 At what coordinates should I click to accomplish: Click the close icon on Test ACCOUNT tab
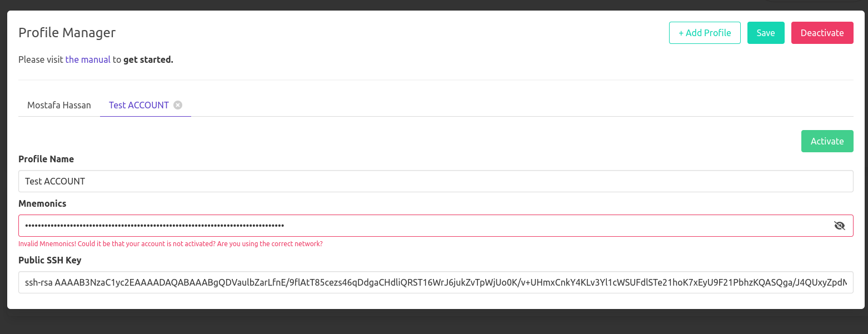[x=178, y=105]
